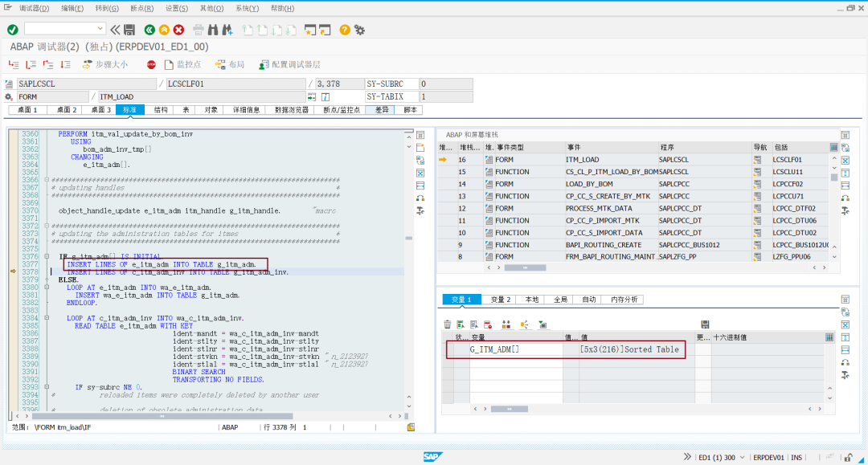
Task: Click the red Stop breakpoint icon
Action: click(151, 65)
